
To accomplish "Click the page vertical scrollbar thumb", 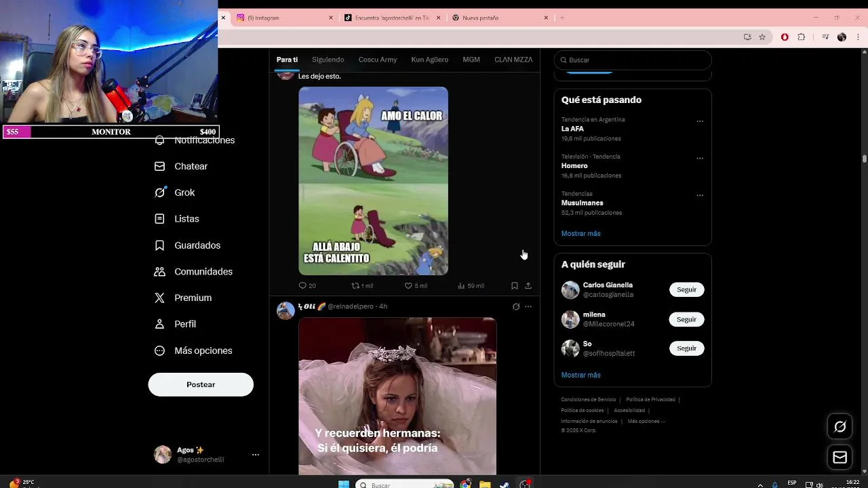I will point(865,159).
